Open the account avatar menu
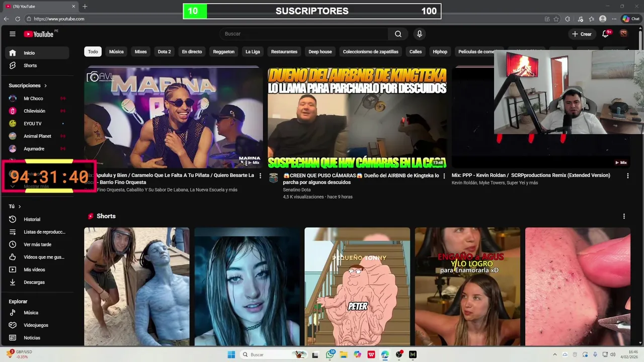The width and height of the screenshot is (644, 362). click(x=623, y=34)
